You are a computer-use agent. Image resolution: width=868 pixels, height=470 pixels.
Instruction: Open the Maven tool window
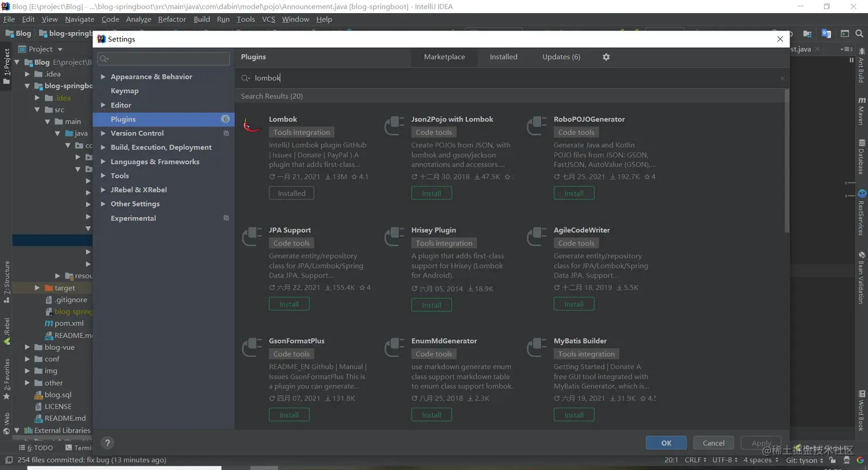click(x=861, y=111)
